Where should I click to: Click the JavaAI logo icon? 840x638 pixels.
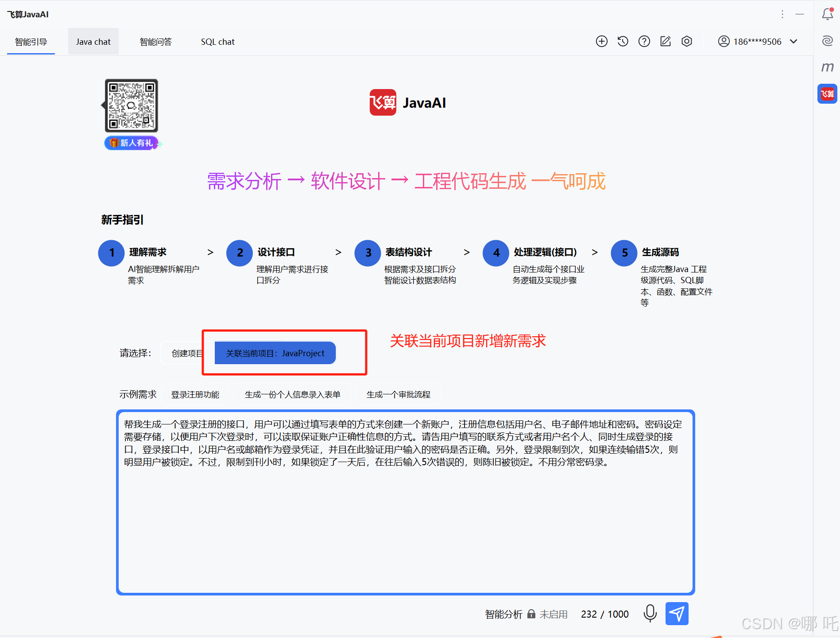click(x=383, y=102)
